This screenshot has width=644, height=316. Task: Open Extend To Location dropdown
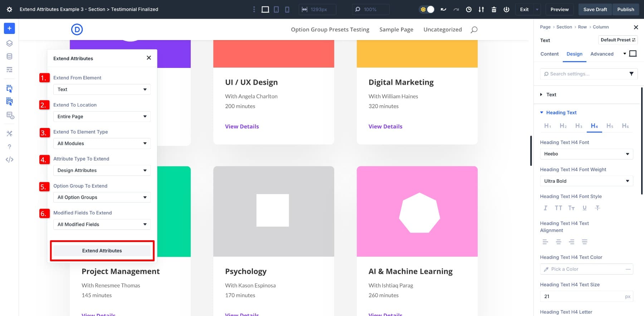click(x=102, y=117)
